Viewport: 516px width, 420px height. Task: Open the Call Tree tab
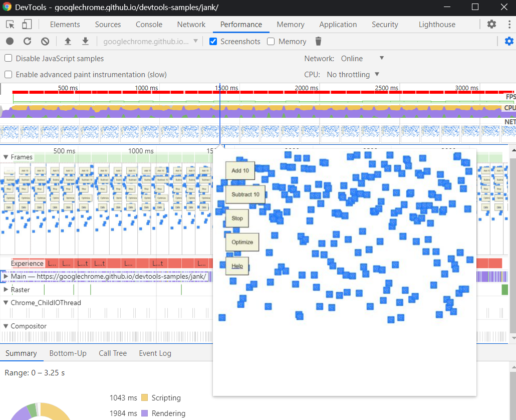click(x=113, y=353)
